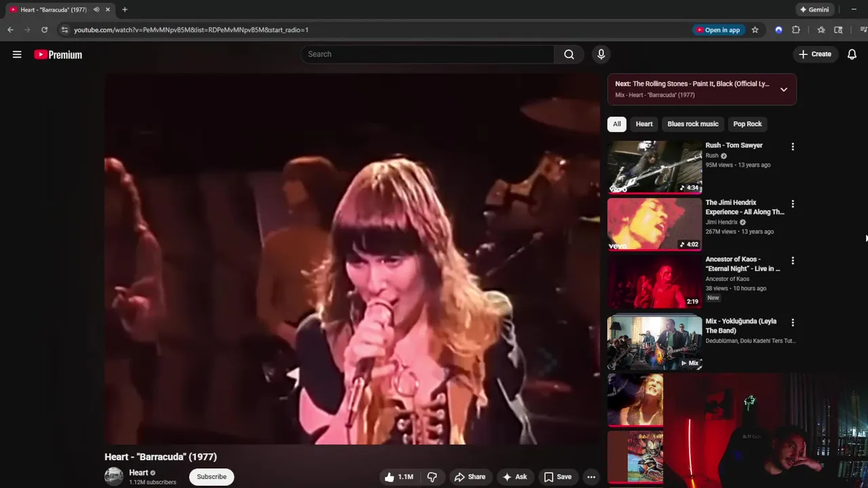Like the video with thumbs up
Screen dimensions: 868x488
click(399, 477)
